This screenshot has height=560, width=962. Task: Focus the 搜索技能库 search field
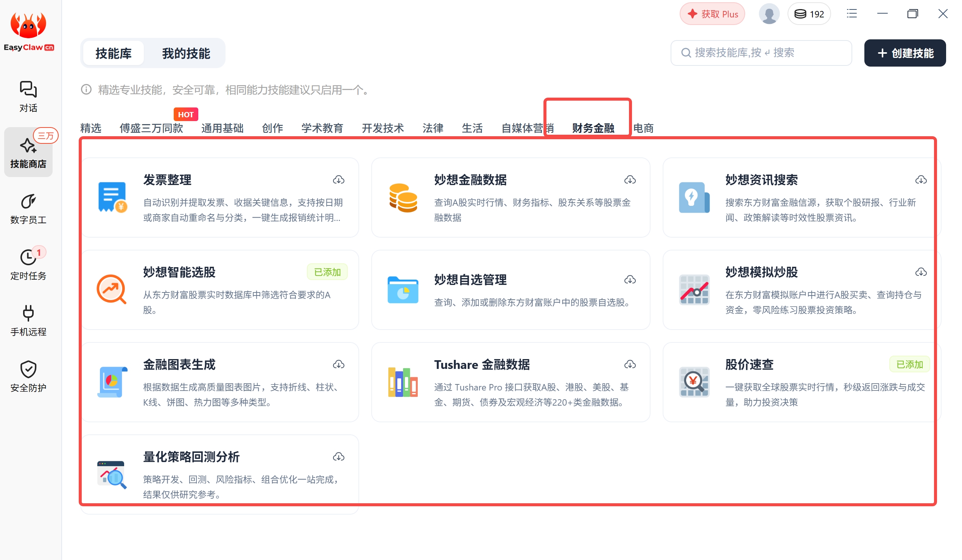[x=761, y=53]
